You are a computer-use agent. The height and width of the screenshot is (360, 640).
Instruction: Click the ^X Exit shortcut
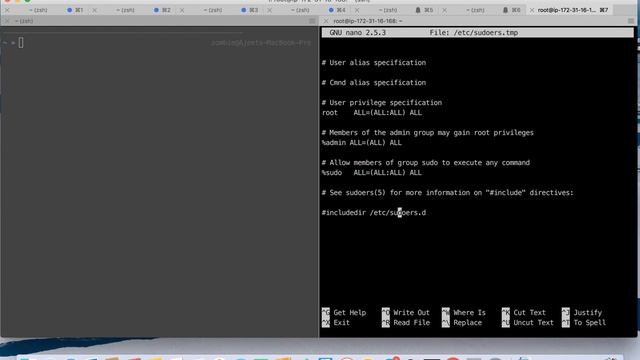click(x=336, y=322)
